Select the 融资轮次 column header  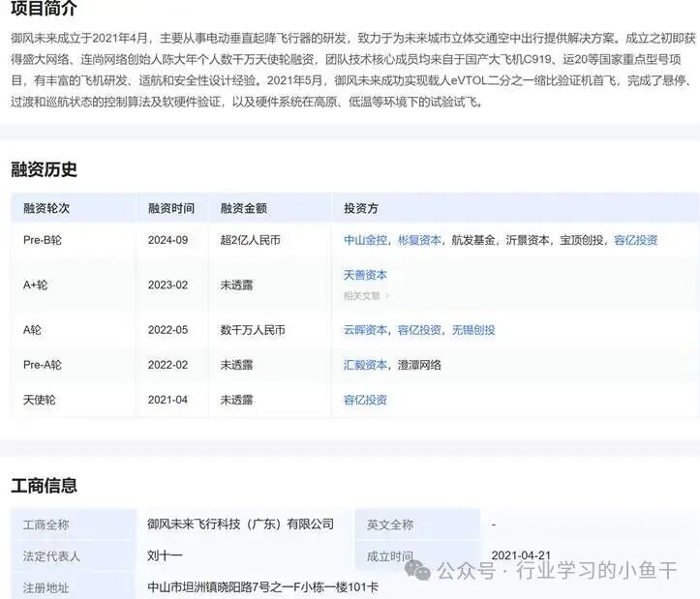[46, 208]
